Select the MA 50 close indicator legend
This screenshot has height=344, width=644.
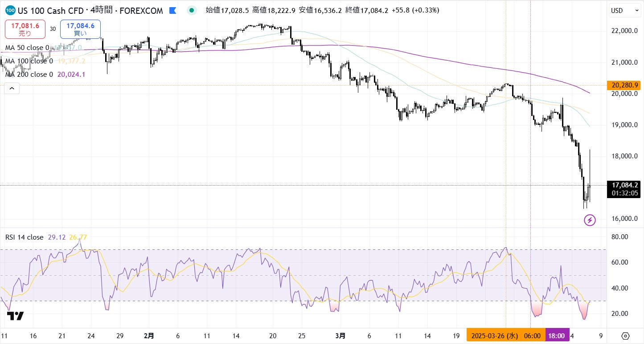point(27,48)
